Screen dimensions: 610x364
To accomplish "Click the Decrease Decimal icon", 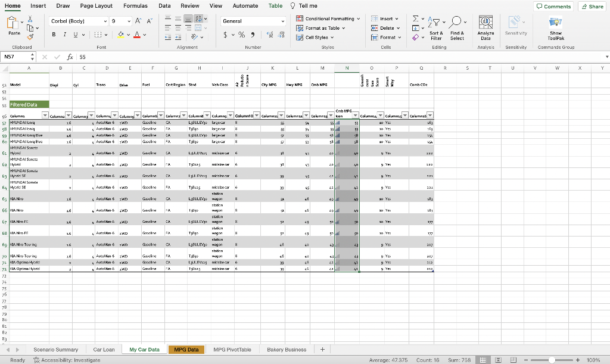I will [x=281, y=35].
